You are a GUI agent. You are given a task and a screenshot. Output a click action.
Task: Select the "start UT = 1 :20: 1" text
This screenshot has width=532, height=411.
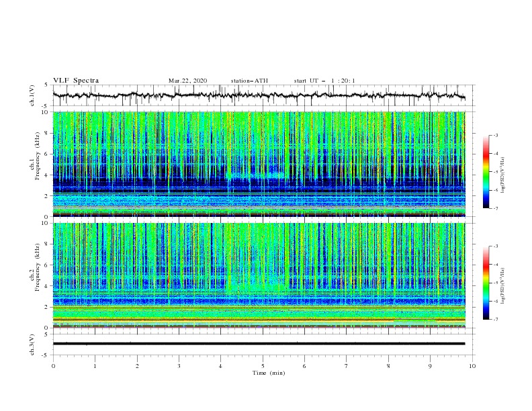(324, 81)
